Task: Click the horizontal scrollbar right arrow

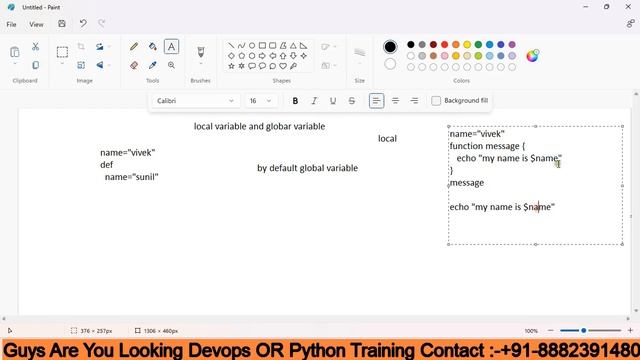Action: 628,319
